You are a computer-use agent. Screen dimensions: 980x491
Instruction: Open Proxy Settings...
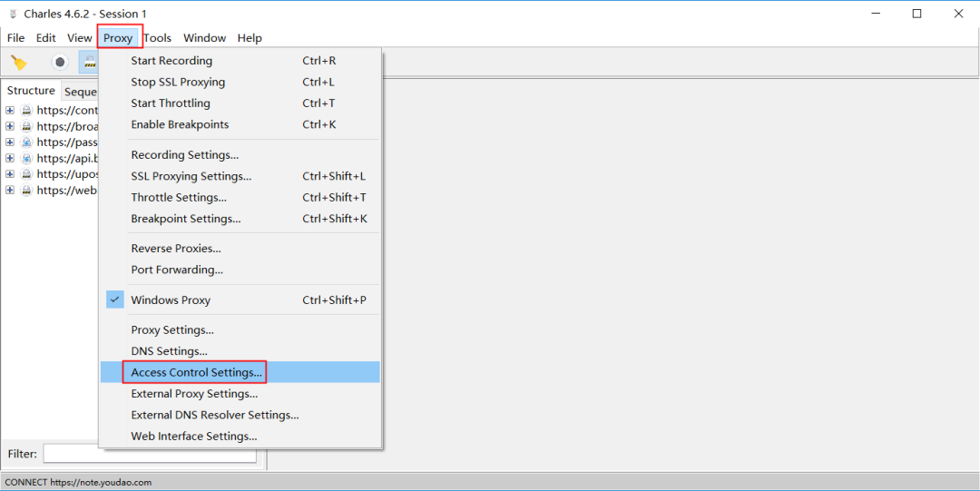point(240,330)
